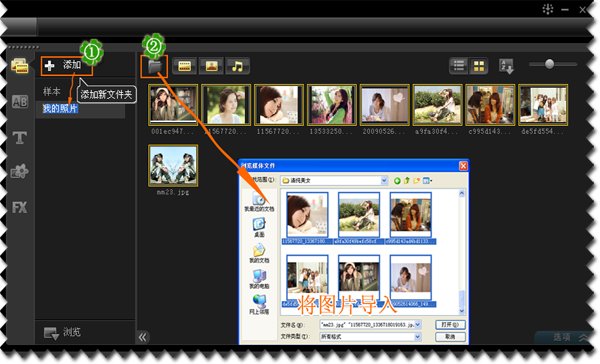Collapse the library panel with double chevron
This screenshot has width=600, height=364.
click(143, 337)
